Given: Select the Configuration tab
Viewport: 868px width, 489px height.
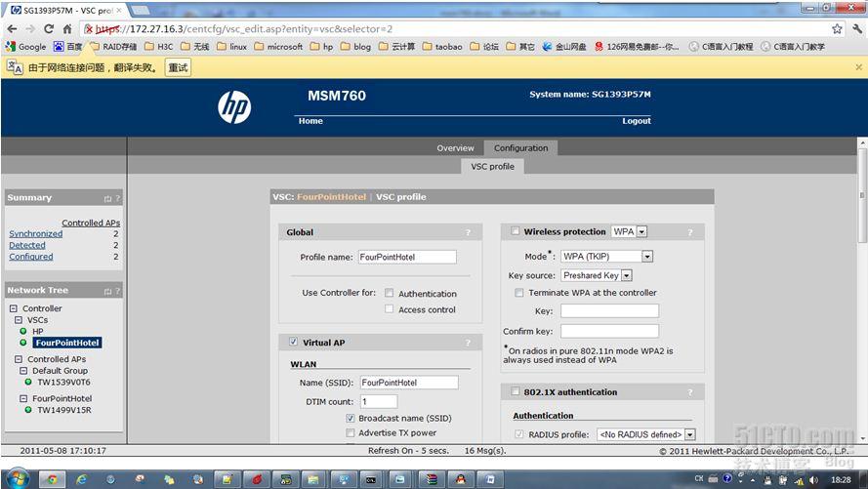Looking at the screenshot, I should (x=521, y=148).
